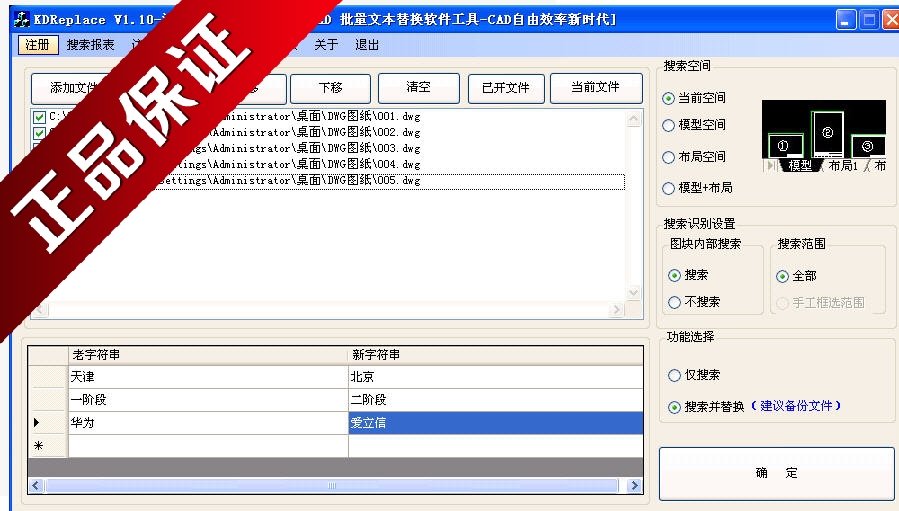The width and height of the screenshot is (899, 511).
Task: Click viewport ③ in the space preview
Action: (867, 146)
